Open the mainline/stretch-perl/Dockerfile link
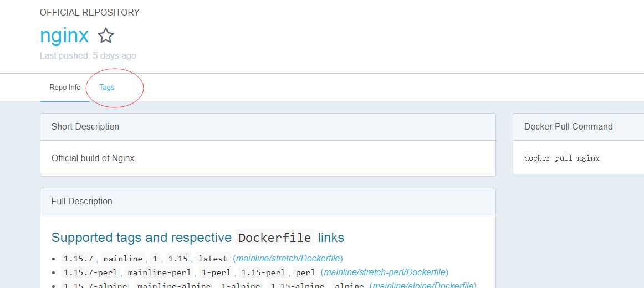 [x=385, y=272]
